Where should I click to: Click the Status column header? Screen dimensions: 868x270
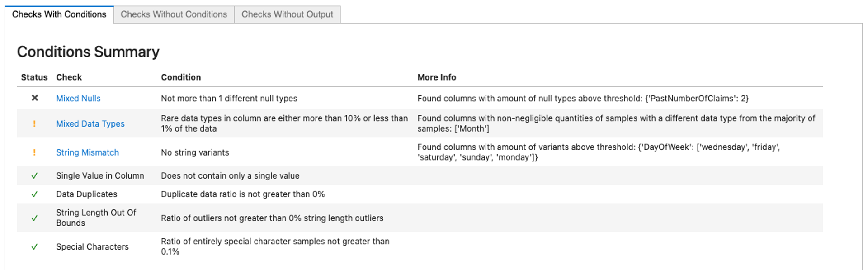[x=34, y=77]
